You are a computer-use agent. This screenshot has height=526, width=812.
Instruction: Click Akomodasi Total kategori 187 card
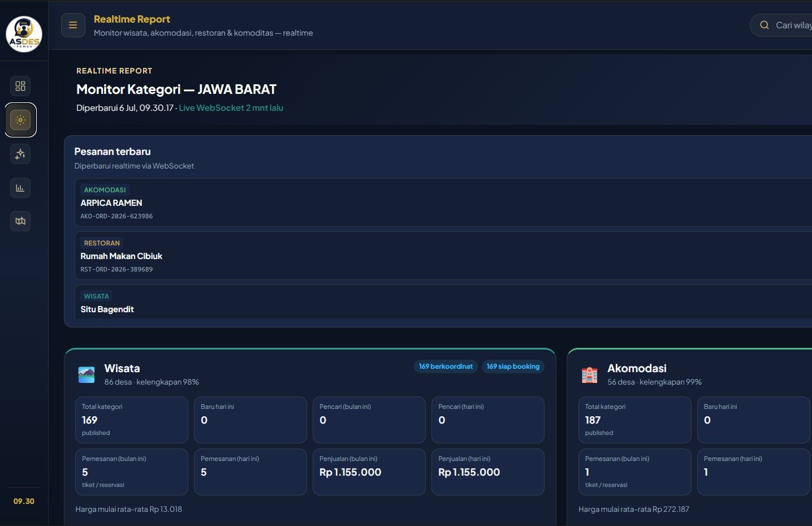pyautogui.click(x=635, y=420)
